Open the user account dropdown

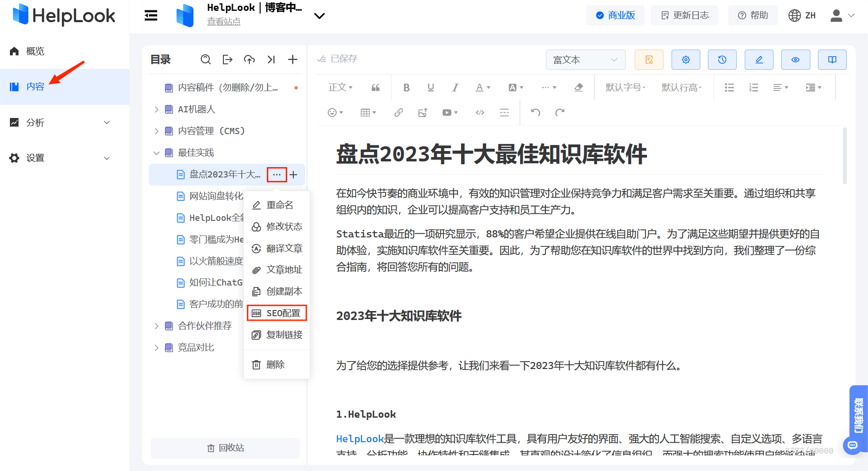point(843,16)
